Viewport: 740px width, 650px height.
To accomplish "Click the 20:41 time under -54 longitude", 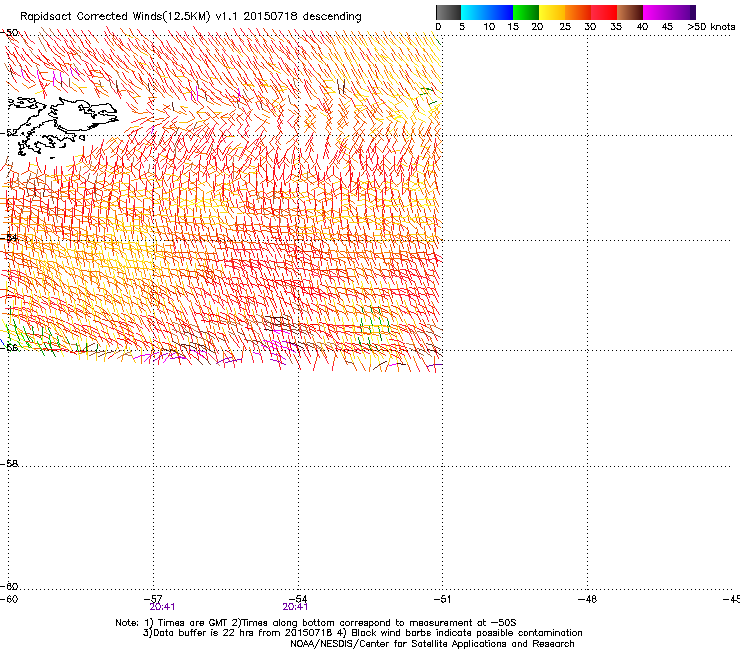I will (x=295, y=607).
